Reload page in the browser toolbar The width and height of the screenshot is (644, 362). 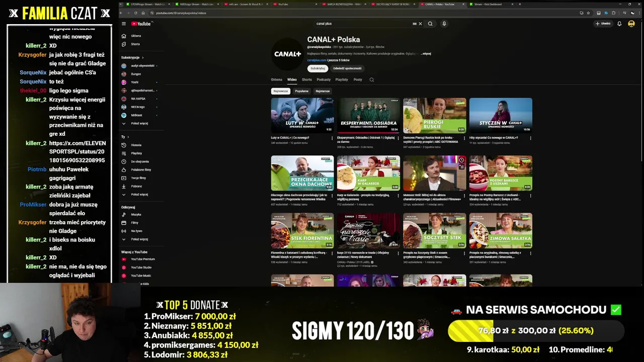(135, 13)
